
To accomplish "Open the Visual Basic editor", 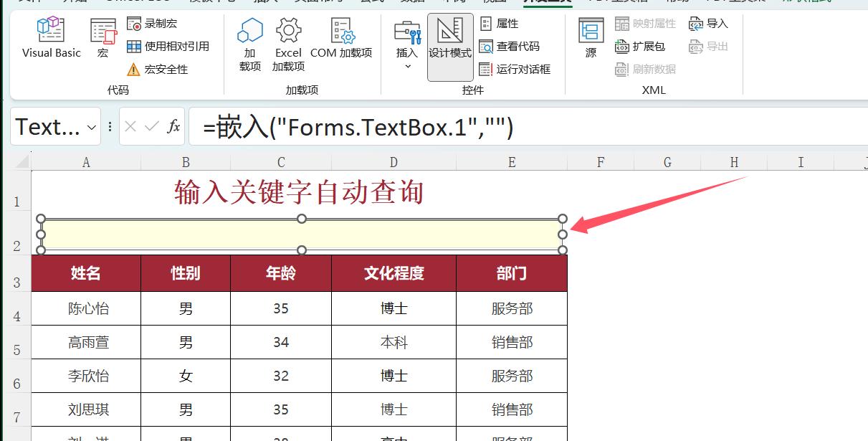I will pos(52,39).
